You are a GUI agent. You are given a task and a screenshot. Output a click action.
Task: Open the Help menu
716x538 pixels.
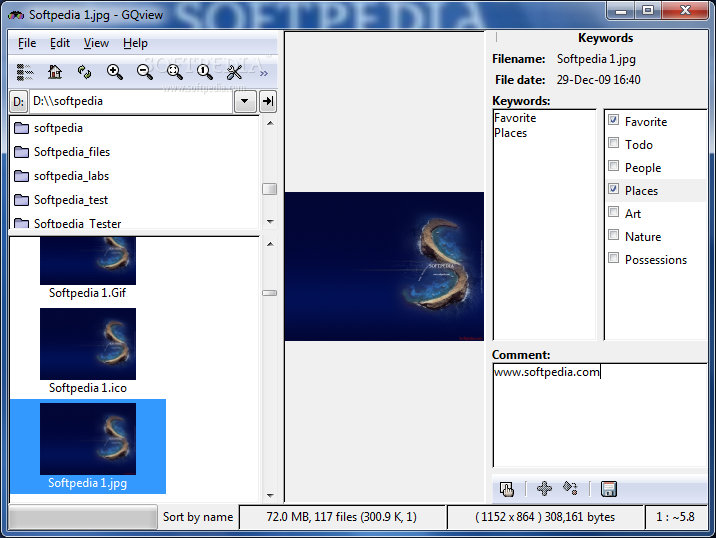(135, 43)
